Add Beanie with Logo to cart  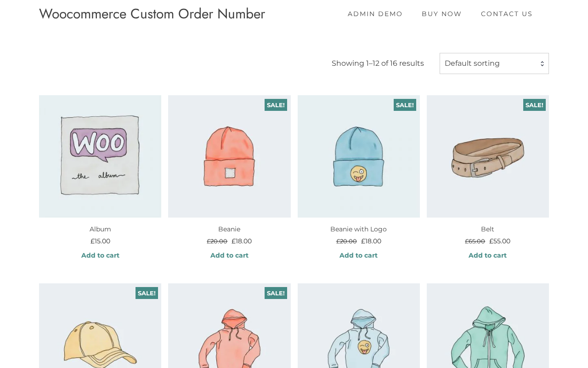(358, 255)
